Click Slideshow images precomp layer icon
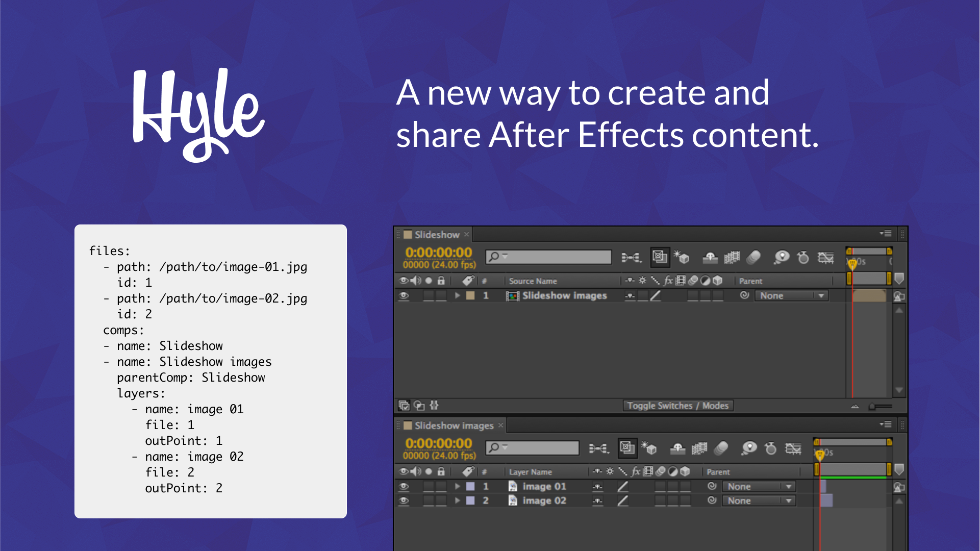980x551 pixels. [512, 296]
